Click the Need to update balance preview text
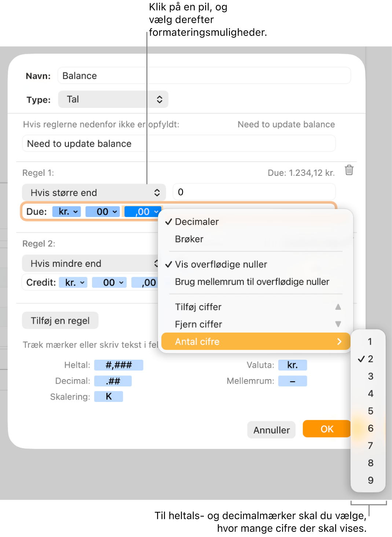392x537 pixels. tap(286, 124)
